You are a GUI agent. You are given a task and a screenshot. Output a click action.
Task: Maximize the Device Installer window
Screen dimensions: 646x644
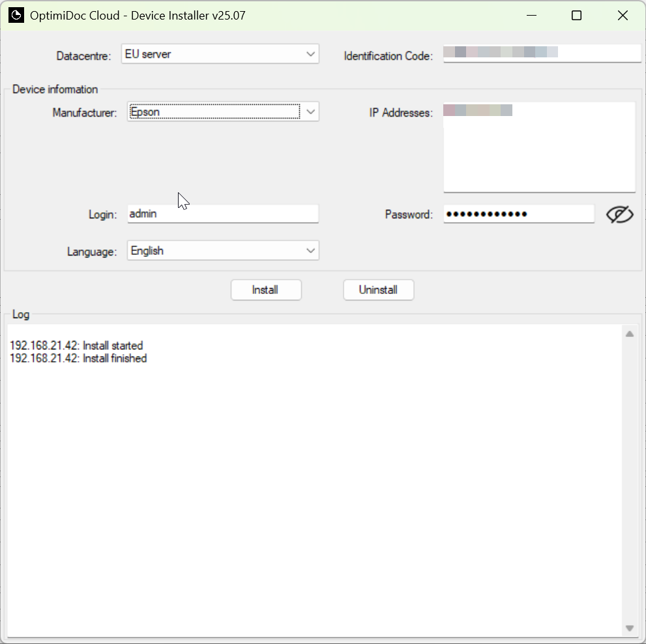(576, 16)
